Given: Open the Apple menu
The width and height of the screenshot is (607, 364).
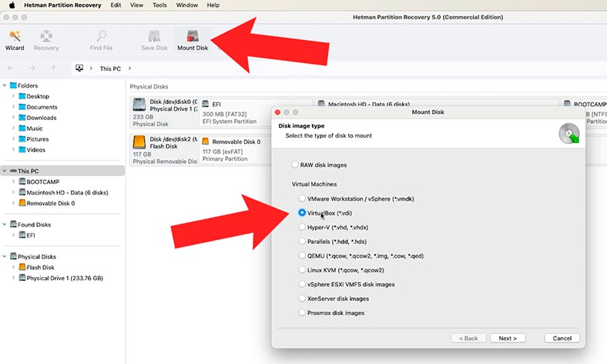Looking at the screenshot, I should point(12,5).
